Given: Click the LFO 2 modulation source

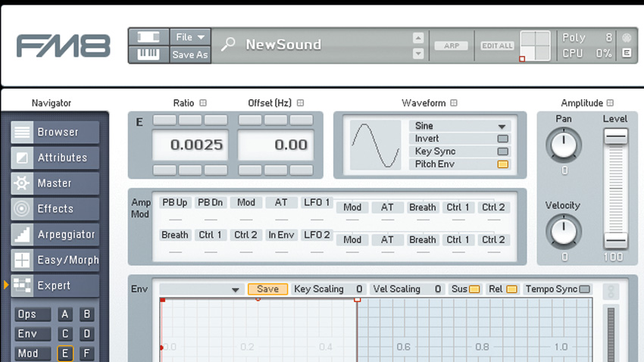Looking at the screenshot, I should click(317, 235).
